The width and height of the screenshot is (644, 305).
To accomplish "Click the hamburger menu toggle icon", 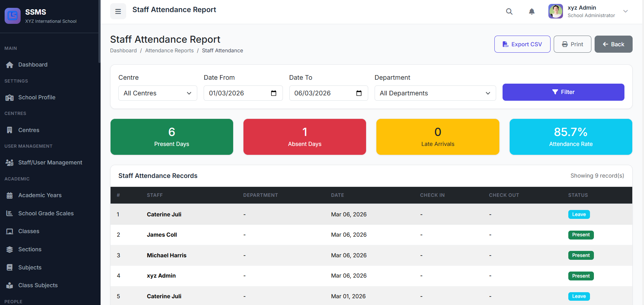I will 118,11.
